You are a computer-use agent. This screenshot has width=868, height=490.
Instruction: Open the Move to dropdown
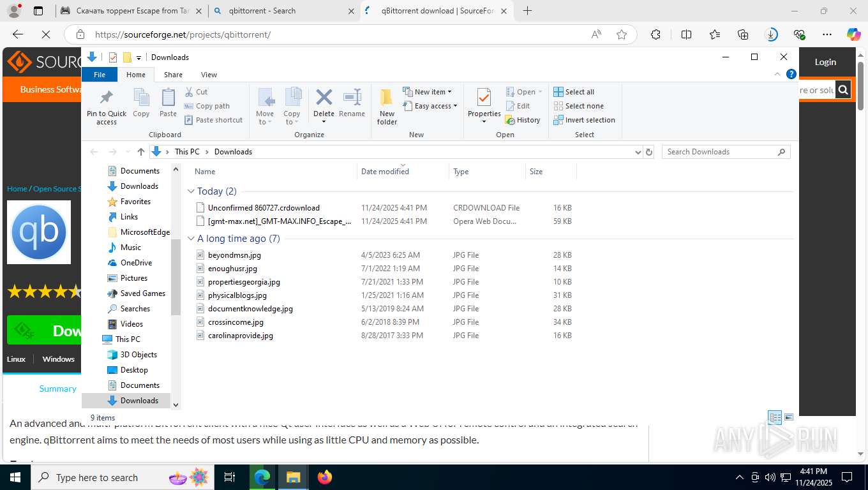point(266,106)
